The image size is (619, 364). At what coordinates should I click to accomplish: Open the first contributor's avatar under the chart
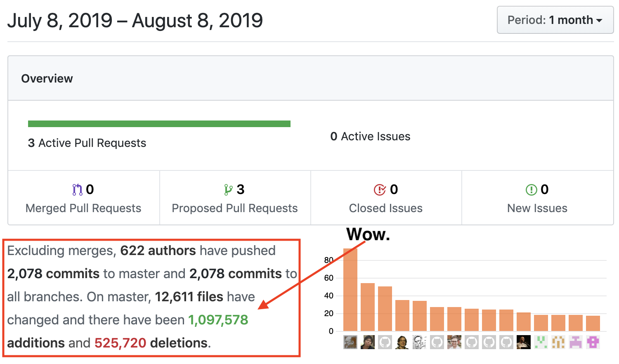pyautogui.click(x=350, y=342)
